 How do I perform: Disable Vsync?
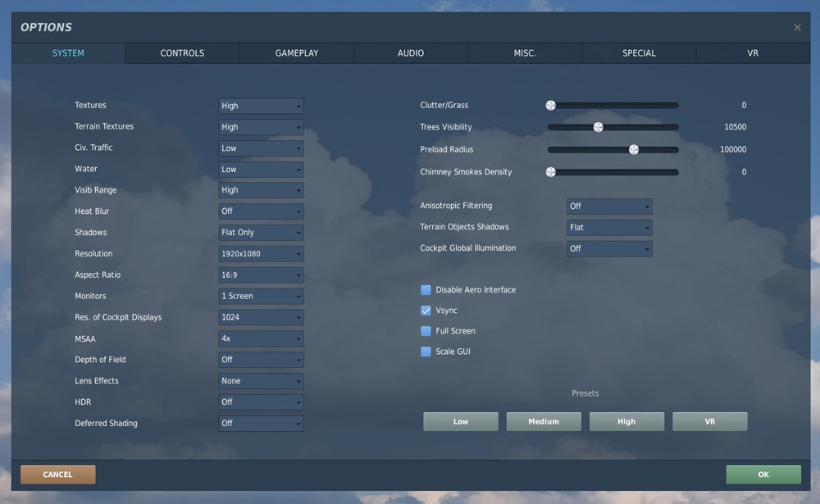(x=426, y=311)
